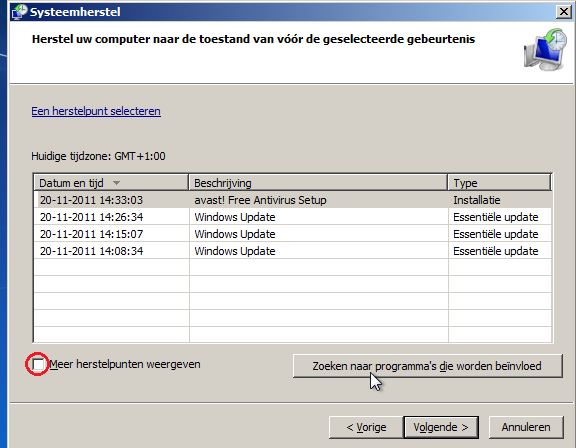Click Zoeken naar programma's die worden beïnvloed
Viewport: 576px width, 448px height.
point(428,366)
